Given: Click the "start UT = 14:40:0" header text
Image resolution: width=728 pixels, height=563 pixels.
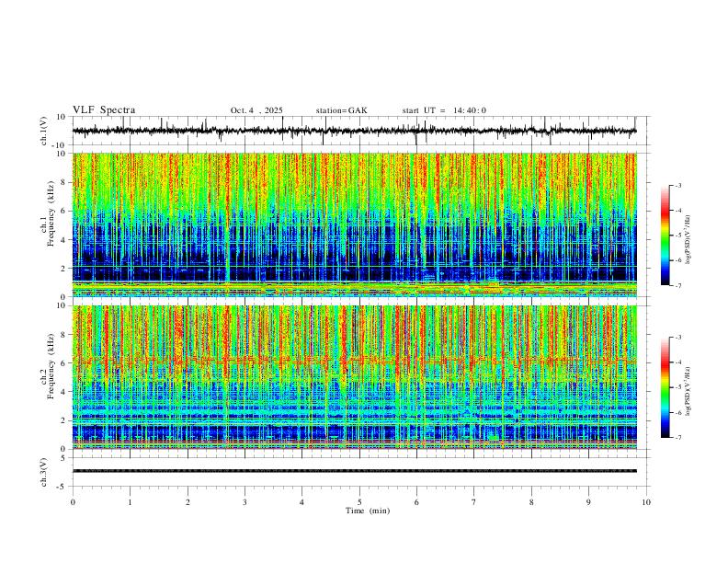Looking at the screenshot, I should coord(444,110).
